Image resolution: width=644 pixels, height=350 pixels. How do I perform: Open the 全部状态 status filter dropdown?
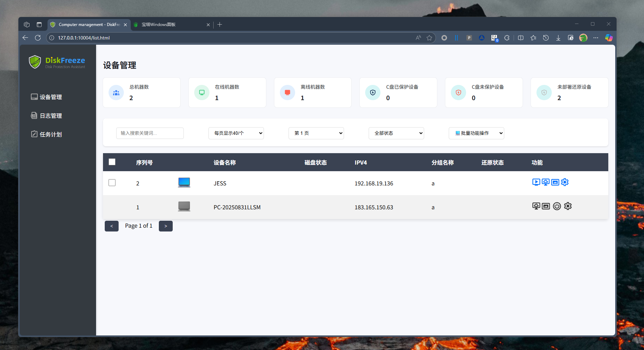point(396,133)
